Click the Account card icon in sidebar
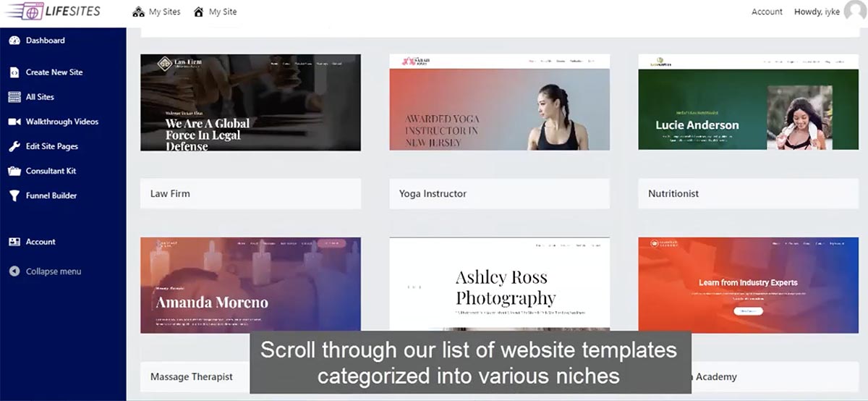Viewport: 868px width, 401px height. pyautogui.click(x=14, y=242)
